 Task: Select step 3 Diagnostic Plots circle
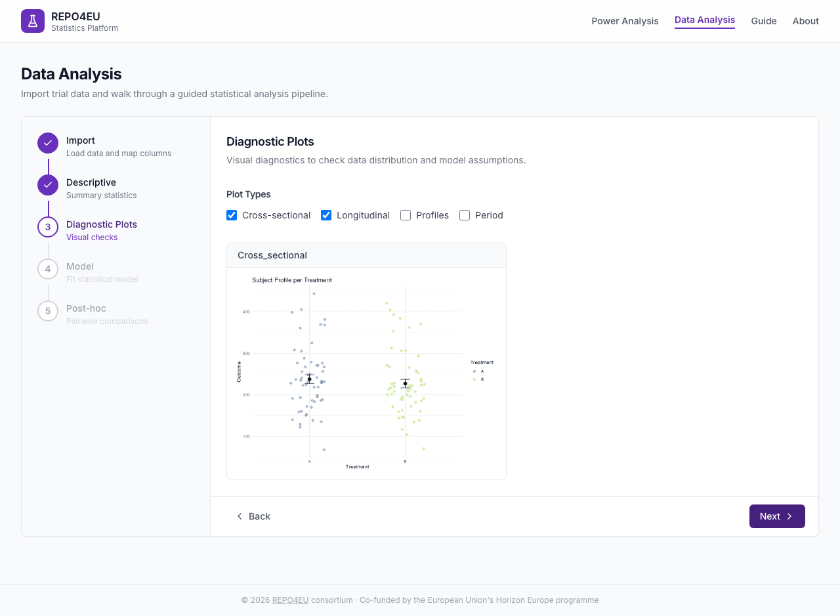(x=48, y=227)
